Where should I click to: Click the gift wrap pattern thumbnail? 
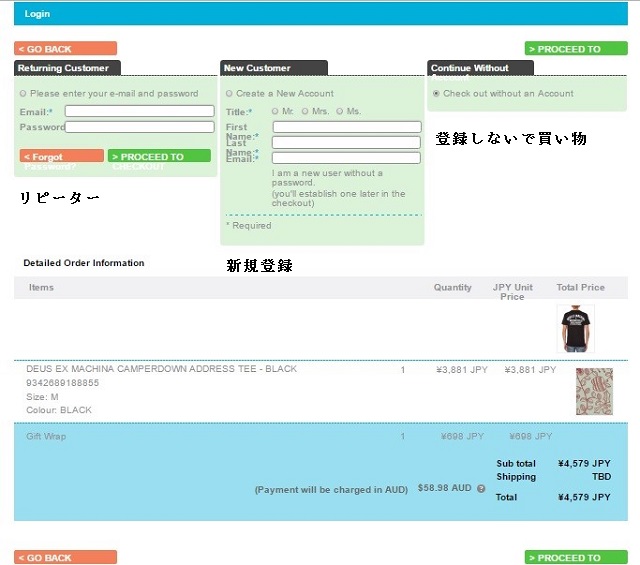[594, 391]
